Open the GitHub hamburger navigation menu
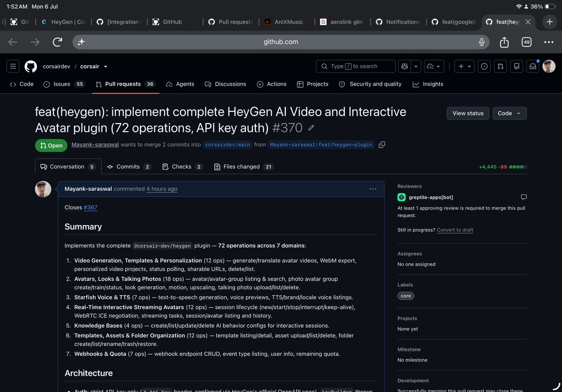Viewport: 562px width, 392px height. coord(13,66)
